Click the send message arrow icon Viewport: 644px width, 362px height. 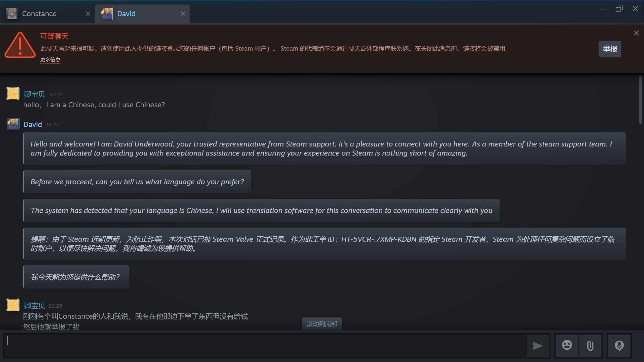click(x=538, y=346)
